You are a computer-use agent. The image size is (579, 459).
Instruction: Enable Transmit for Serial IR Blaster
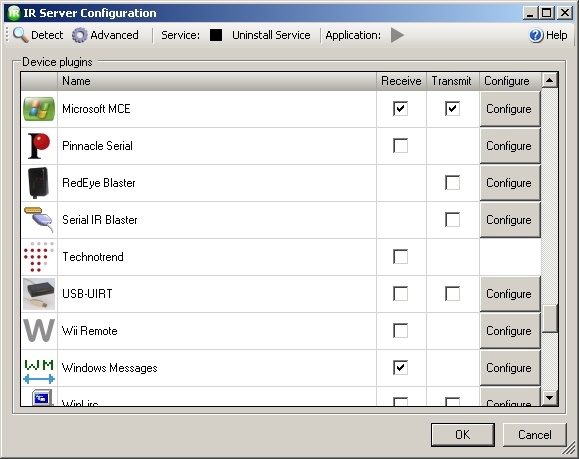point(452,220)
